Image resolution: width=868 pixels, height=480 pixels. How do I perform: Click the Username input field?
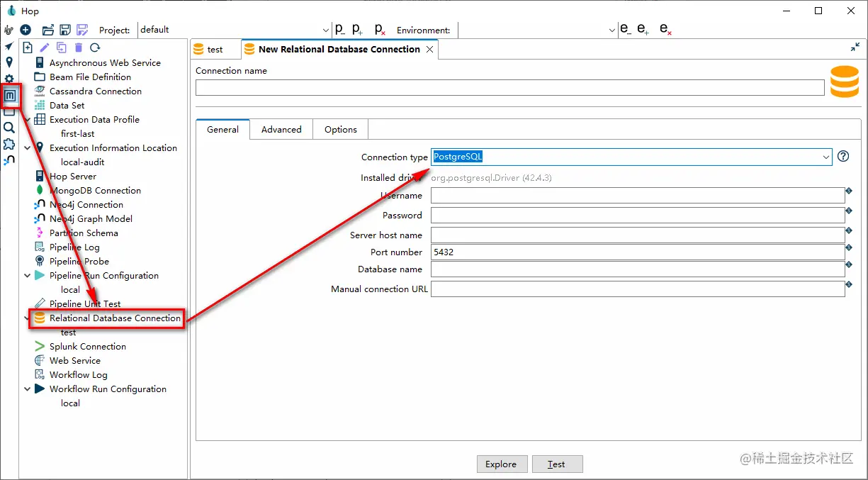coord(638,196)
